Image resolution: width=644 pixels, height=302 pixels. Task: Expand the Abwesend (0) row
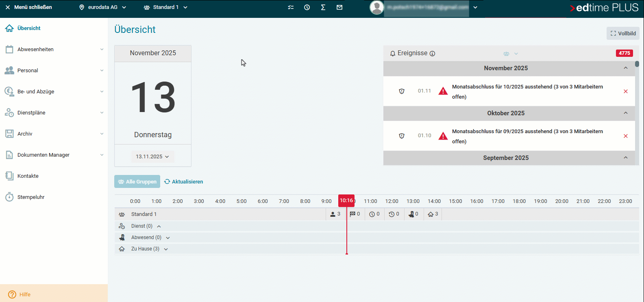pos(168,238)
